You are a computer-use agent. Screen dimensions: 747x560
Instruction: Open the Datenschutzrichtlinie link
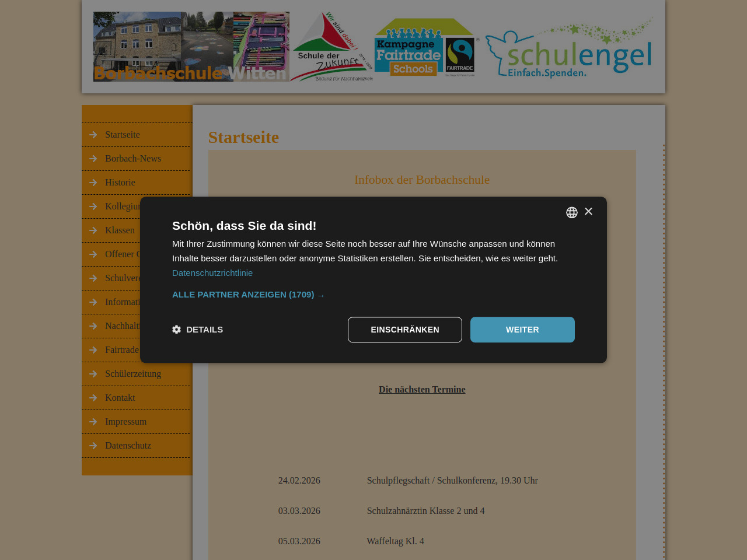tap(212, 273)
